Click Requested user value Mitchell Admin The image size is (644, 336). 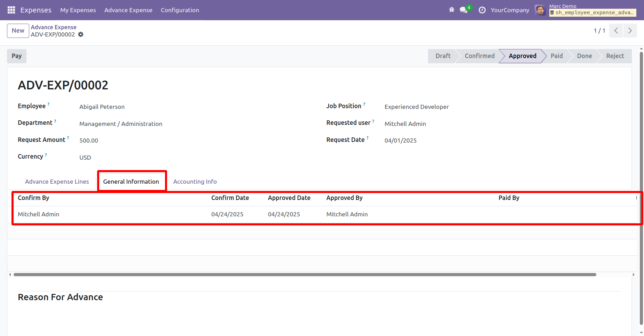tap(405, 124)
